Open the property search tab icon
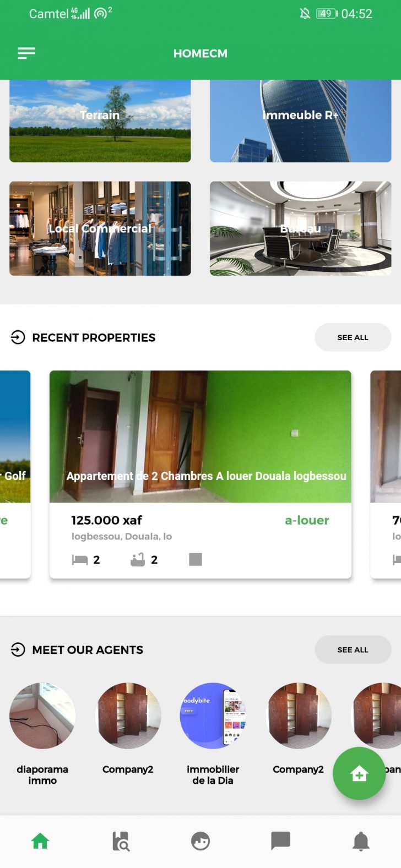The width and height of the screenshot is (401, 868). 120,841
